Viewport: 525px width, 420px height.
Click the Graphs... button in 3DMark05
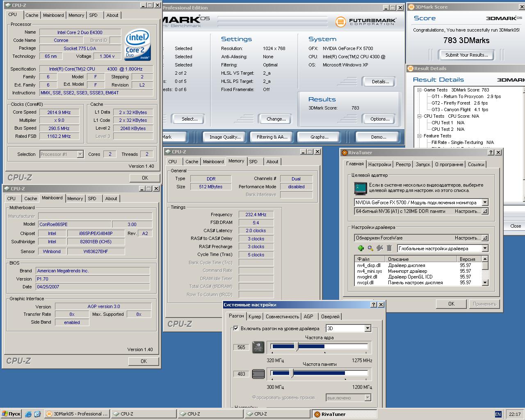click(319, 137)
